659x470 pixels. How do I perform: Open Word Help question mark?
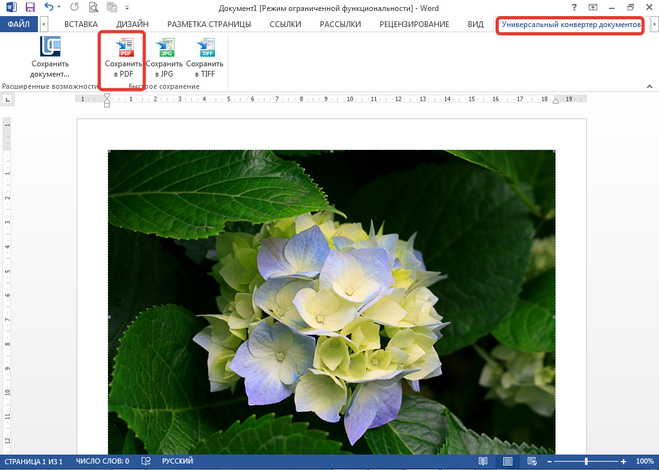pyautogui.click(x=574, y=8)
